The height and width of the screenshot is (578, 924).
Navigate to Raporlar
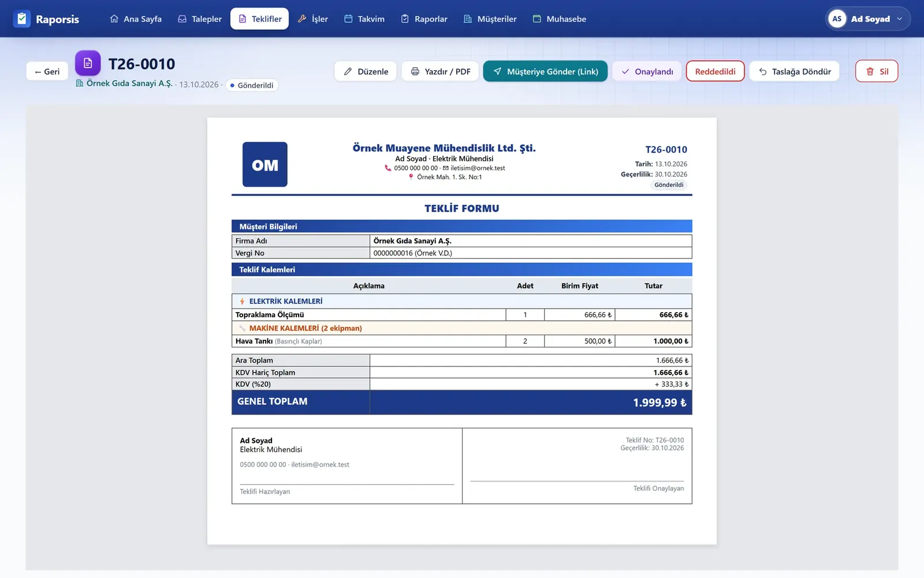tap(424, 18)
